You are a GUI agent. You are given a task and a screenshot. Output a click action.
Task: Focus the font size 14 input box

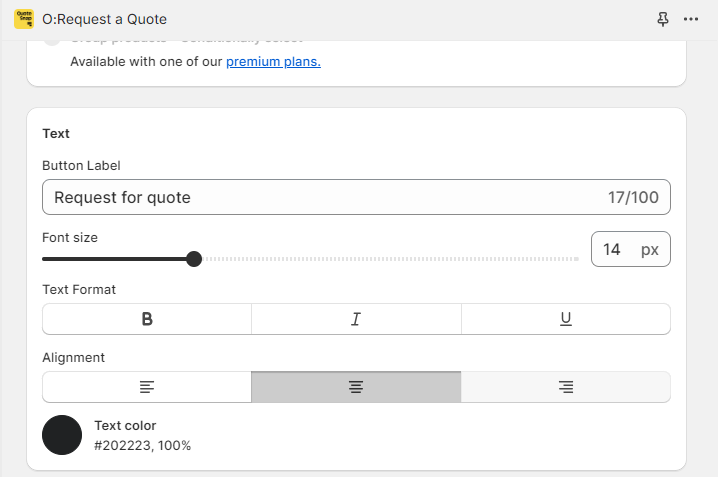613,249
